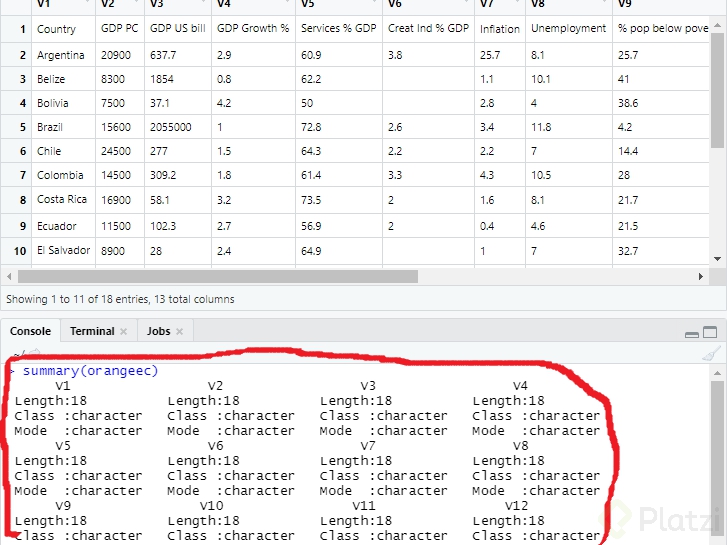Viewport: 727px width, 545px height.
Task: Click the Services % GDP cell
Action: 339,29
